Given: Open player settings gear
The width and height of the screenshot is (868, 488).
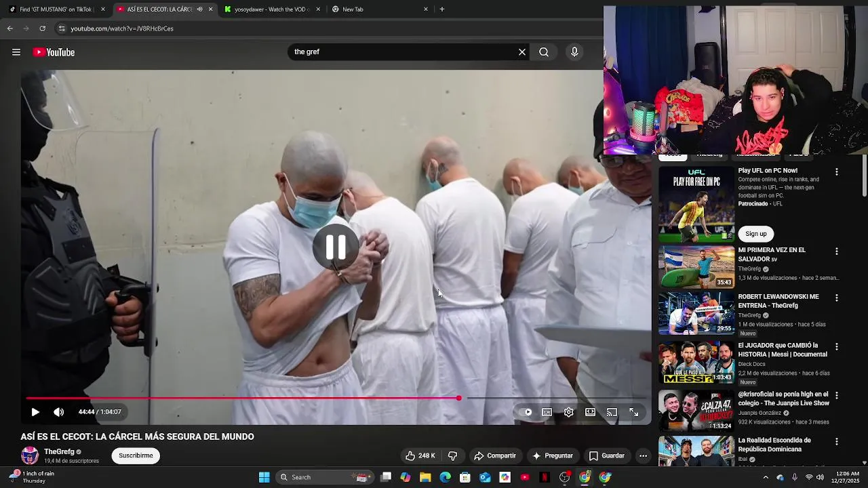Looking at the screenshot, I should [x=569, y=412].
